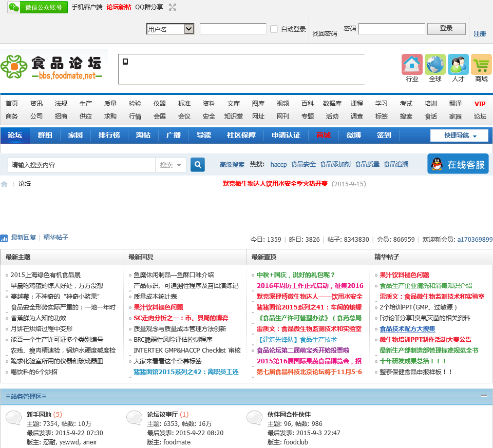Click the username input field
This screenshot has width=493, height=448.
coord(233,29)
